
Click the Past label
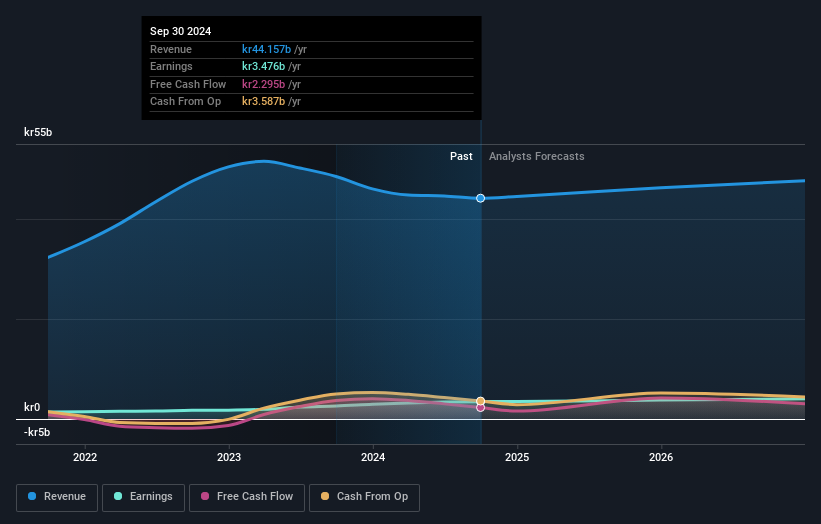pos(461,157)
